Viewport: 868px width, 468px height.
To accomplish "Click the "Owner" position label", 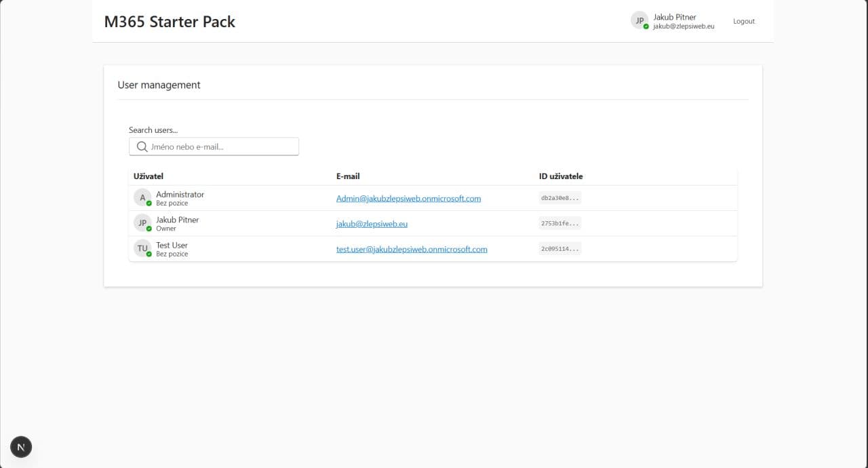I will (166, 229).
